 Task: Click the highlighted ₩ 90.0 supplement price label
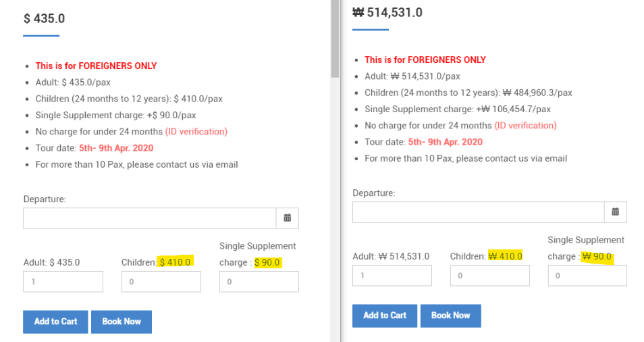597,257
